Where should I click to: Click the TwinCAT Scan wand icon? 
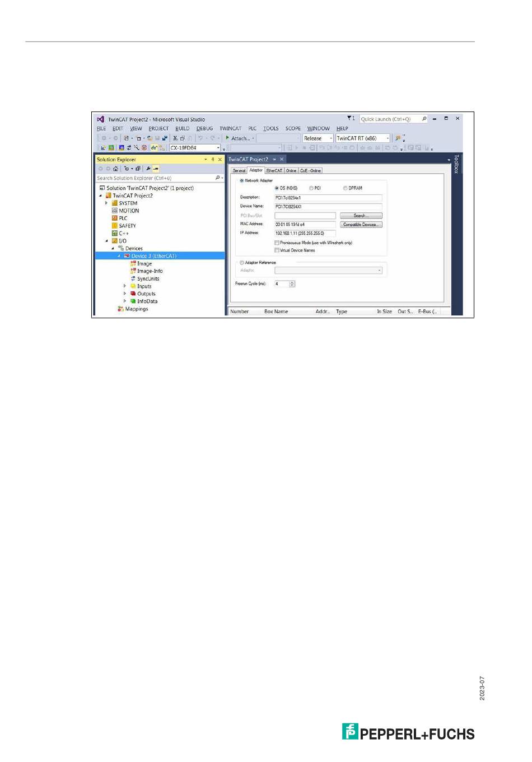136,148
